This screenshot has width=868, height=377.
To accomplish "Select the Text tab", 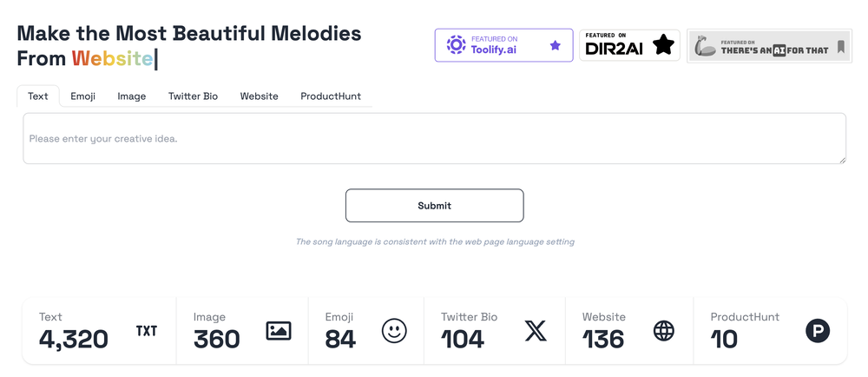I will click(x=38, y=96).
